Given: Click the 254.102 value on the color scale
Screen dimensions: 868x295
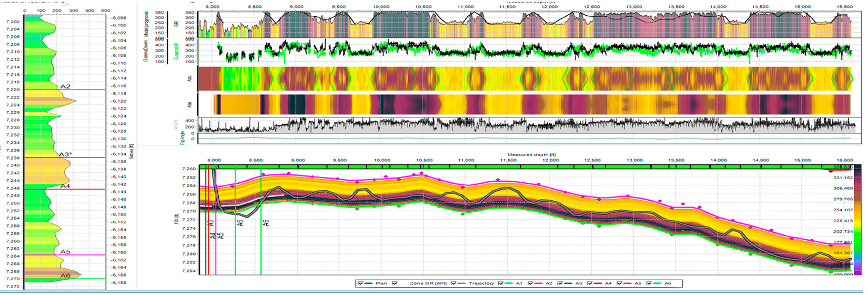Looking at the screenshot, I should pos(843,210).
